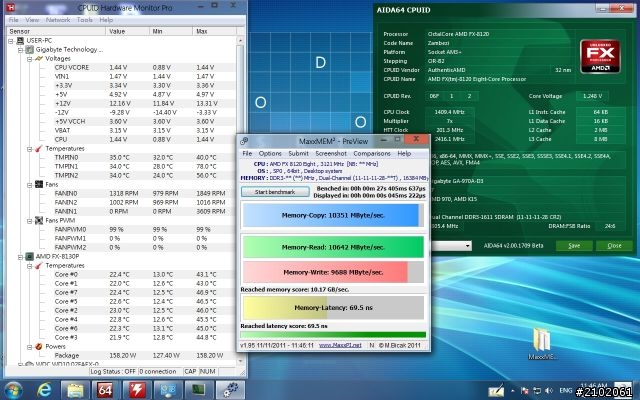The width and height of the screenshot is (640, 400).
Task: Show hidden tray icons arrow
Action: click(513, 391)
